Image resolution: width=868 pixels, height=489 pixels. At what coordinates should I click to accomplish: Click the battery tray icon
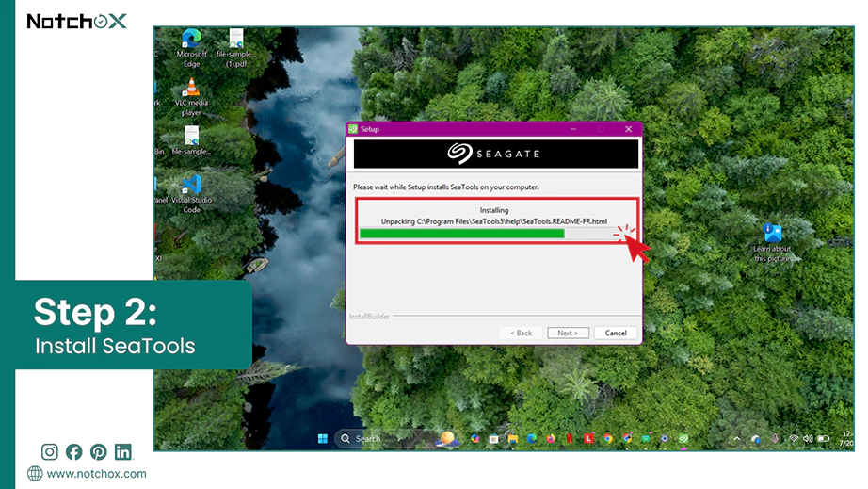pyautogui.click(x=824, y=439)
